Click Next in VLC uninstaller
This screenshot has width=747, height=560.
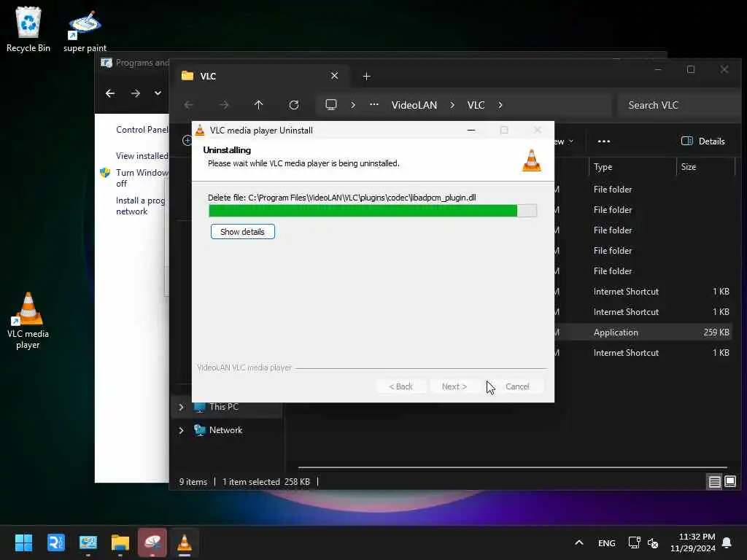coord(454,386)
